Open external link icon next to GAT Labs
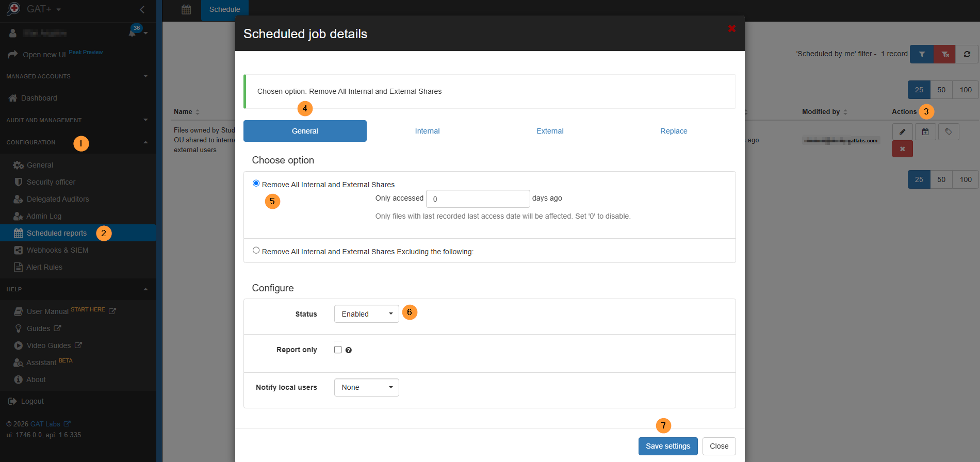Viewport: 980px width, 462px height. (67, 424)
